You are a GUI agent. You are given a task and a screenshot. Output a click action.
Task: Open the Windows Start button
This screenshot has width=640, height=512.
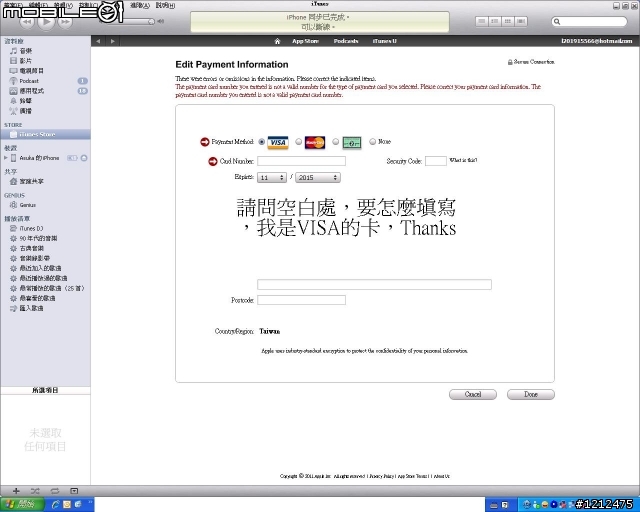pyautogui.click(x=22, y=505)
